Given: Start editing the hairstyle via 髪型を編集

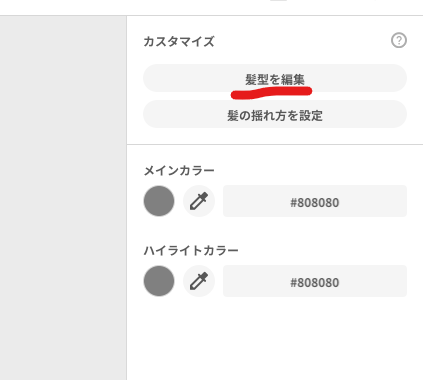Looking at the screenshot, I should tap(275, 78).
